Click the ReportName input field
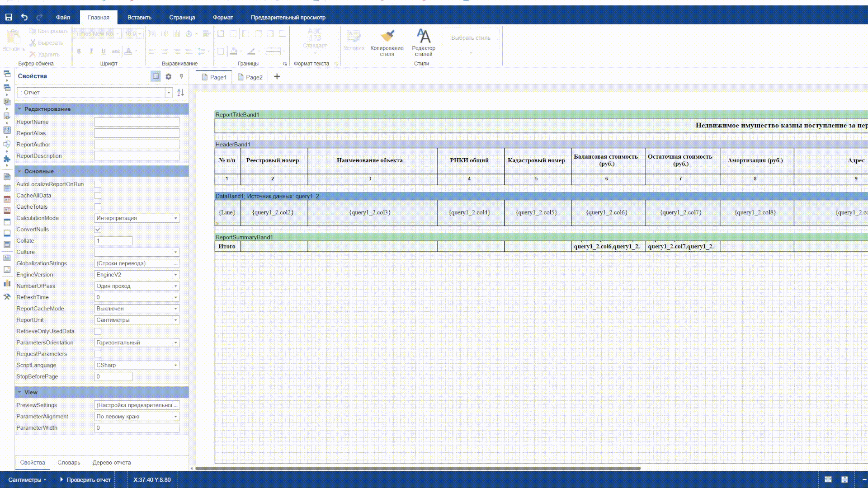868x488 pixels. pyautogui.click(x=137, y=122)
